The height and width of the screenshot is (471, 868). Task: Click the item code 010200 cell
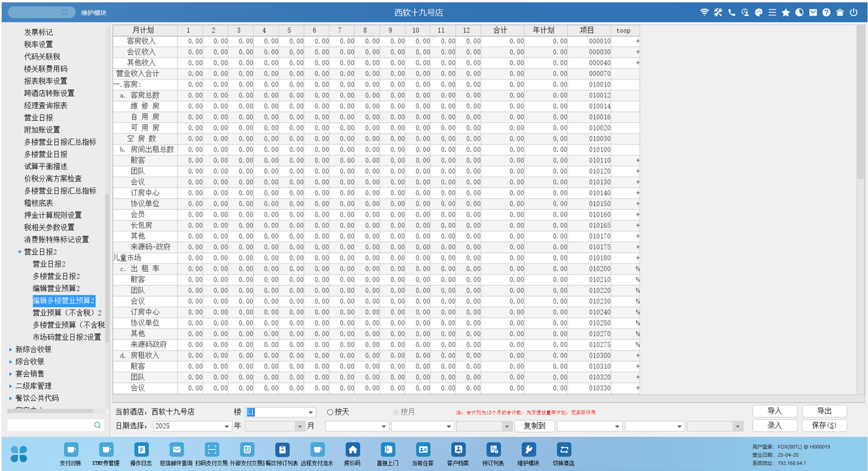(590, 268)
